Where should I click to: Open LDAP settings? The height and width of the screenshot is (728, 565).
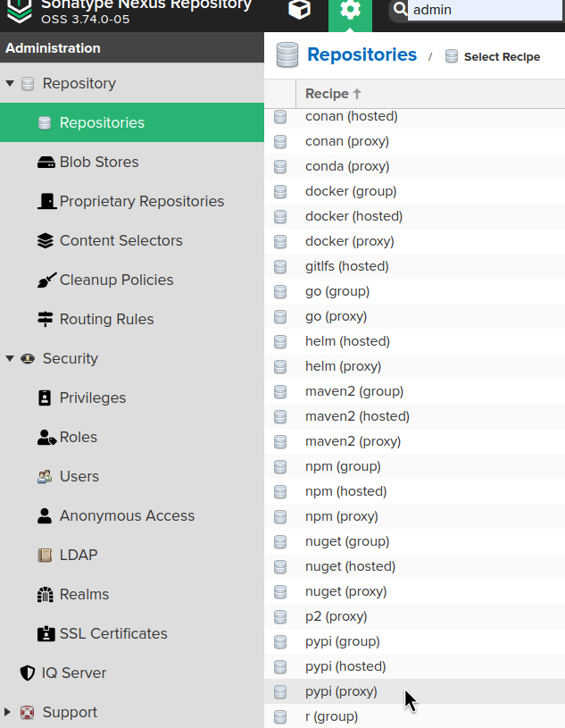tap(132, 555)
